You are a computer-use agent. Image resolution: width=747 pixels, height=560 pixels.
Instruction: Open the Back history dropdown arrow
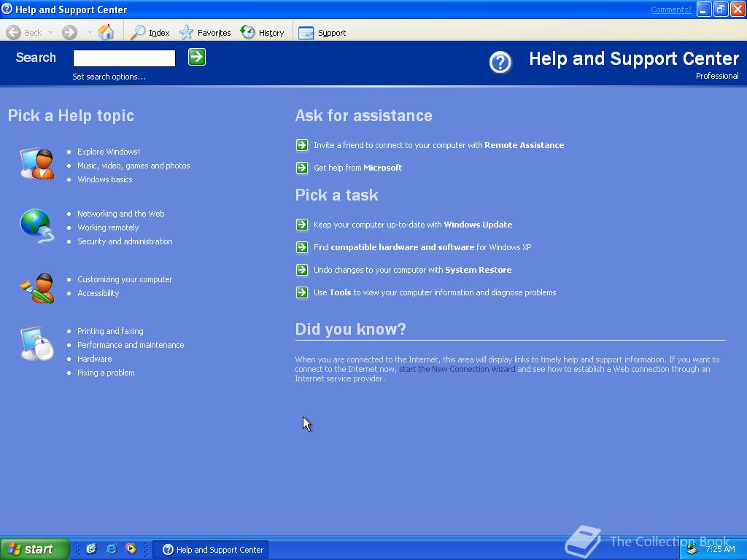click(x=50, y=32)
